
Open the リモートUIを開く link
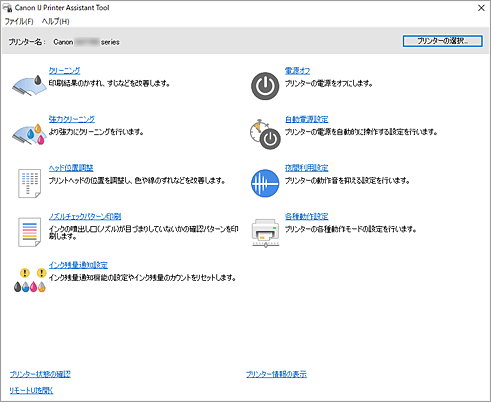tap(31, 390)
